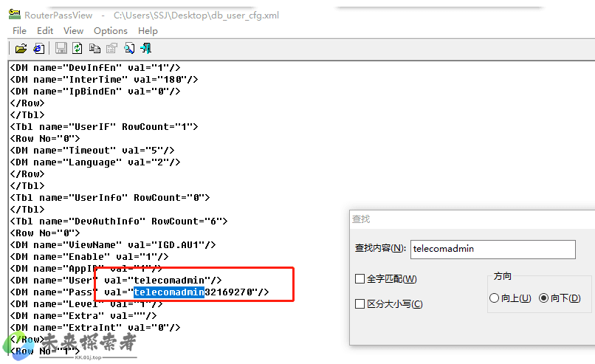Click the Internet Explorer grab password icon
The image size is (595, 364).
pos(38,49)
